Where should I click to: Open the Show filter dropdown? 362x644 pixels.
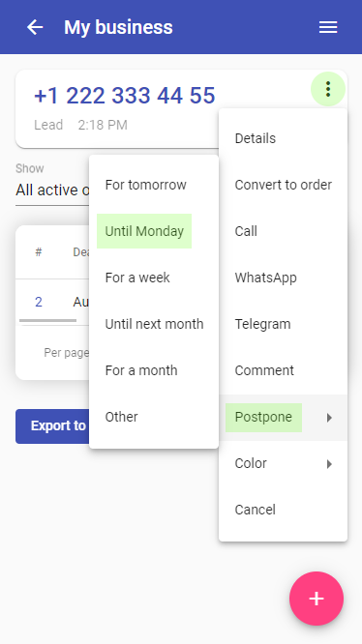click(52, 190)
